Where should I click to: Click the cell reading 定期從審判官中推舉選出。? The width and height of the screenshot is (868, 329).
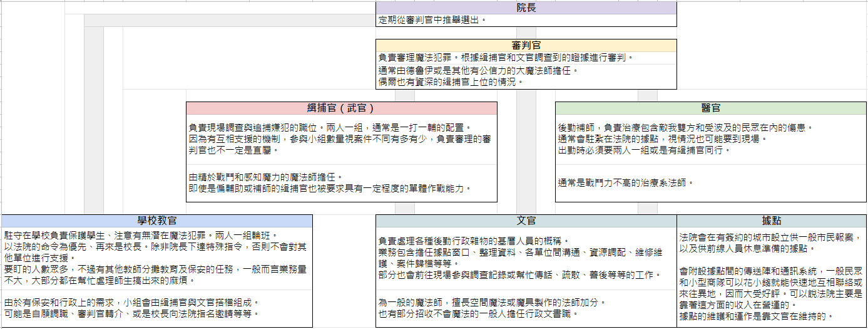tap(526, 20)
